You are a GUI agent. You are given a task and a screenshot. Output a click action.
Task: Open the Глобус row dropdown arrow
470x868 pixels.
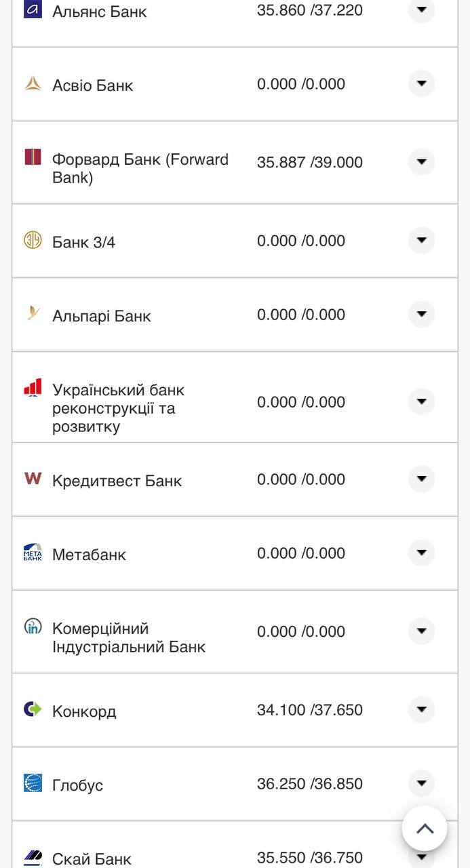click(x=421, y=784)
